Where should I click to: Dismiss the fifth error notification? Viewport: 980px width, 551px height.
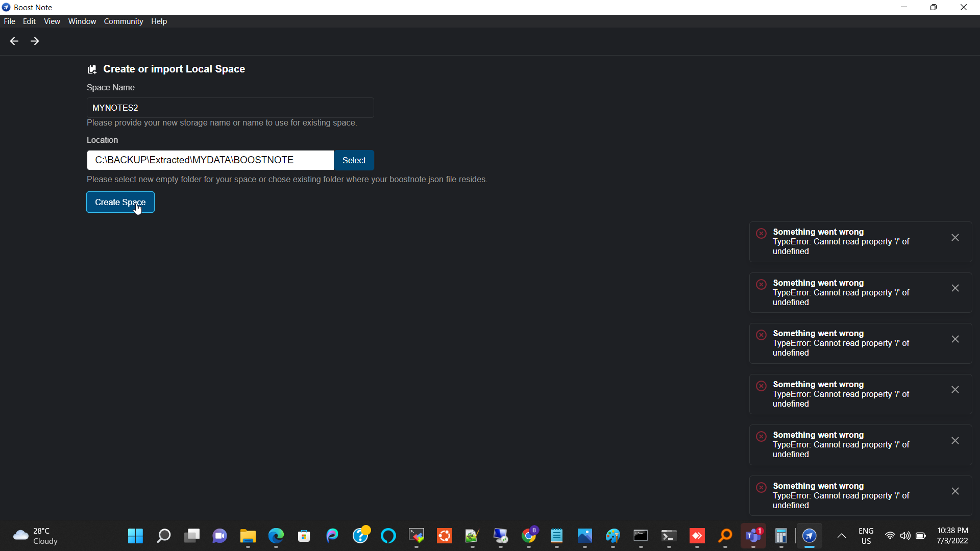955,441
